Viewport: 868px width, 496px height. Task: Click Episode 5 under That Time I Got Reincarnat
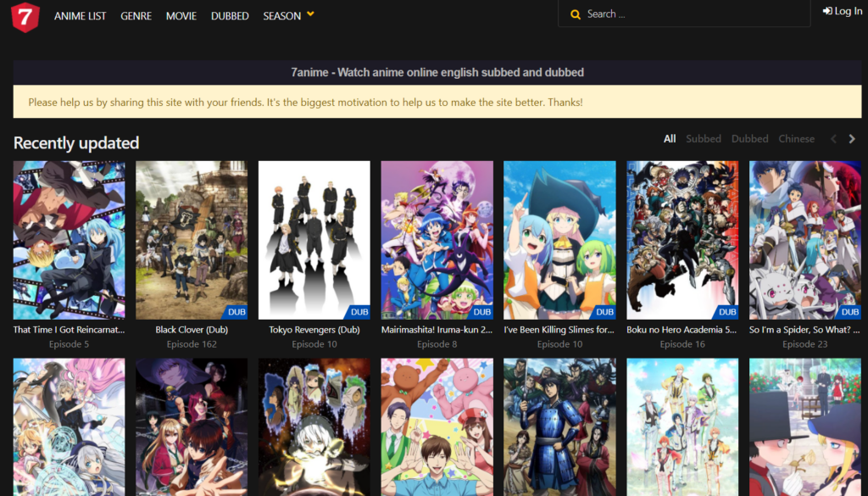pyautogui.click(x=69, y=344)
